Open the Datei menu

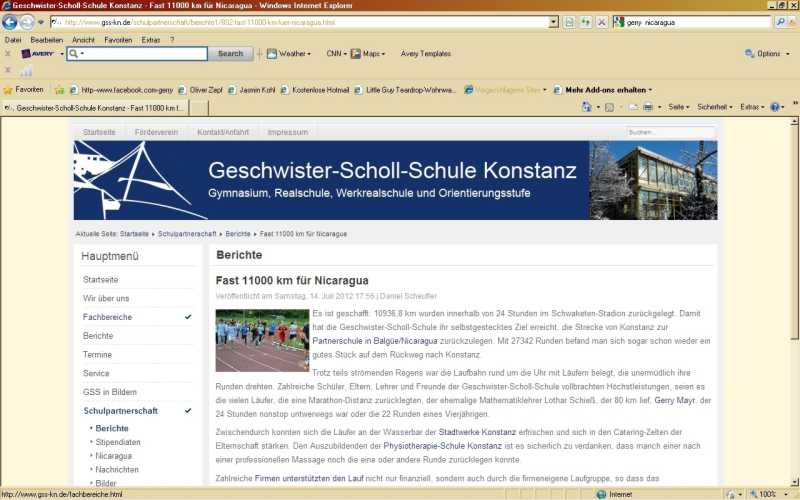[13, 40]
